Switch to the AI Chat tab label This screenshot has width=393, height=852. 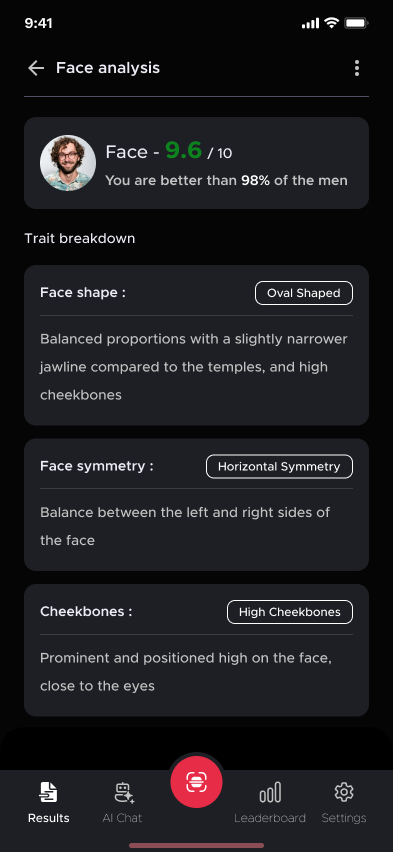click(122, 818)
